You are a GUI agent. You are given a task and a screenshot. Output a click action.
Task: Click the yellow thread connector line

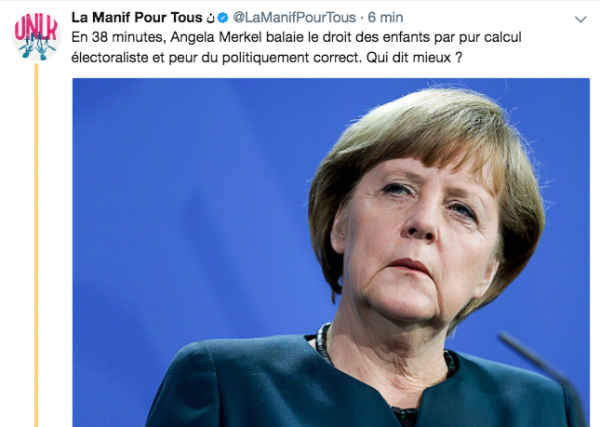click(36, 245)
